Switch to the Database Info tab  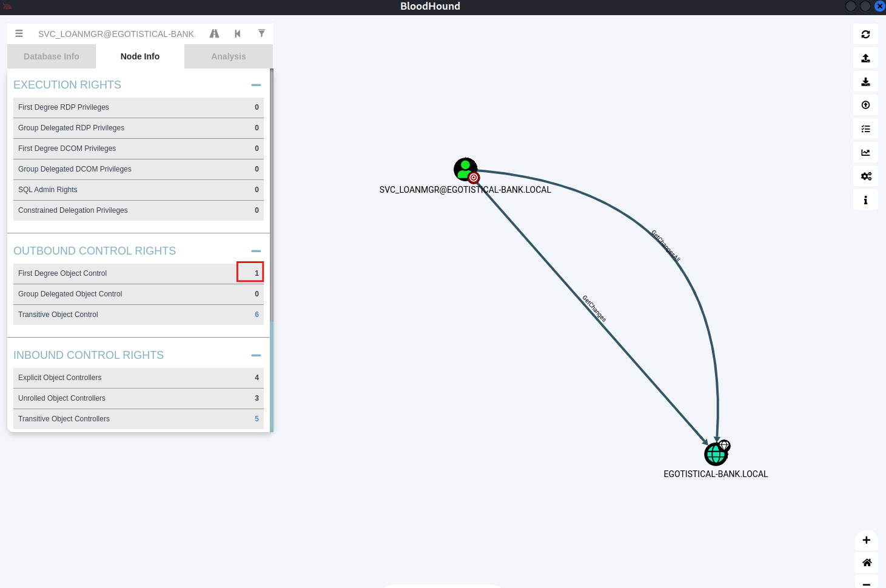(52, 56)
